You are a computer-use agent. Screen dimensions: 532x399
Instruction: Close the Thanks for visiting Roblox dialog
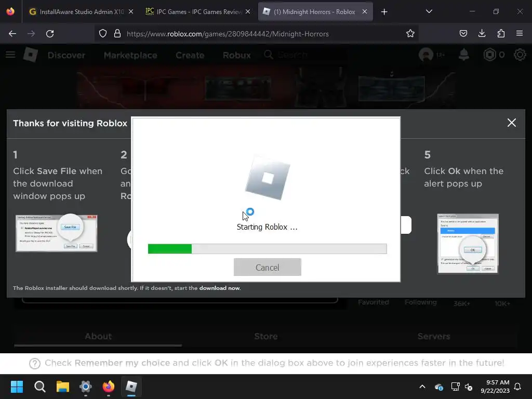click(512, 123)
